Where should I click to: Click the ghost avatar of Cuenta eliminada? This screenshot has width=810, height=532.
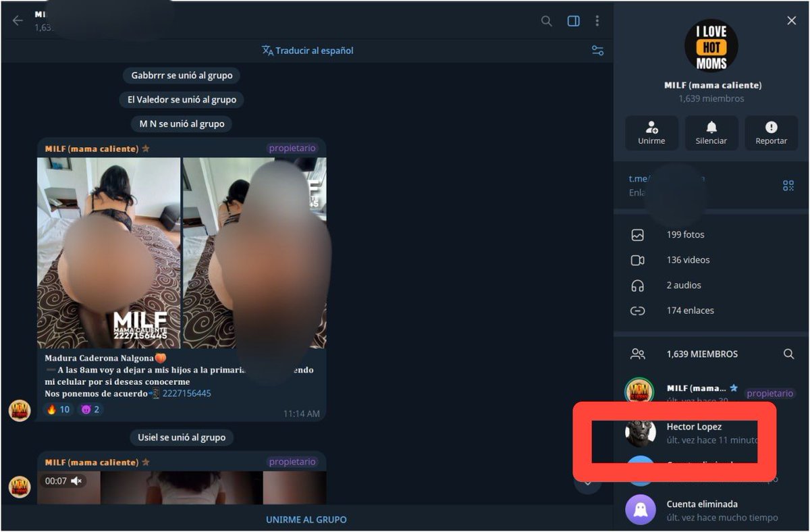(641, 510)
